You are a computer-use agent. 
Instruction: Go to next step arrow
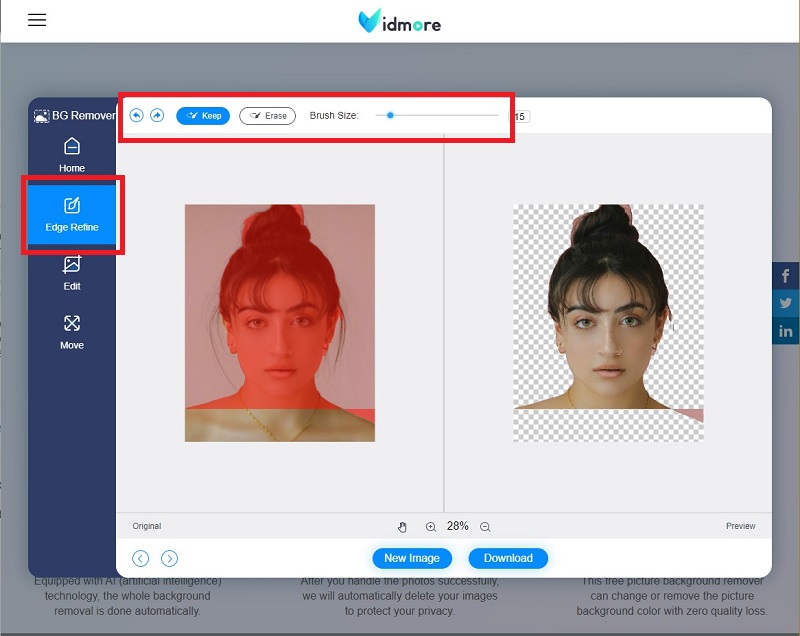tap(170, 558)
